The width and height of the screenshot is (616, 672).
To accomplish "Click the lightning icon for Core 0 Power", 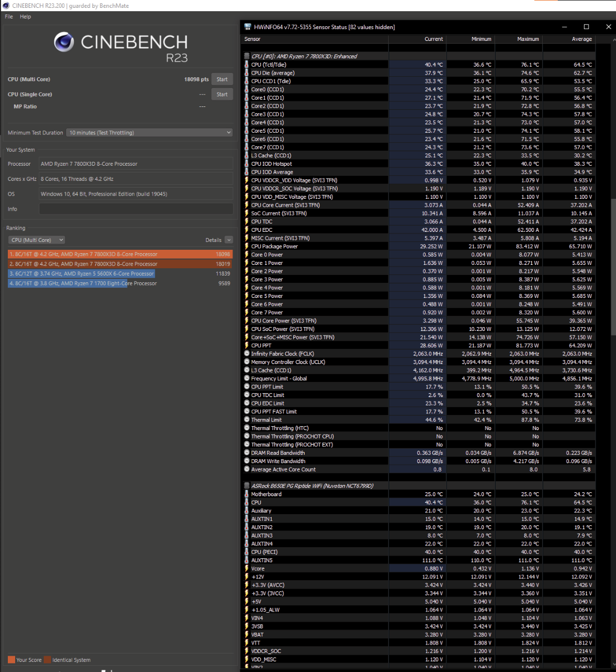I will [x=246, y=255].
